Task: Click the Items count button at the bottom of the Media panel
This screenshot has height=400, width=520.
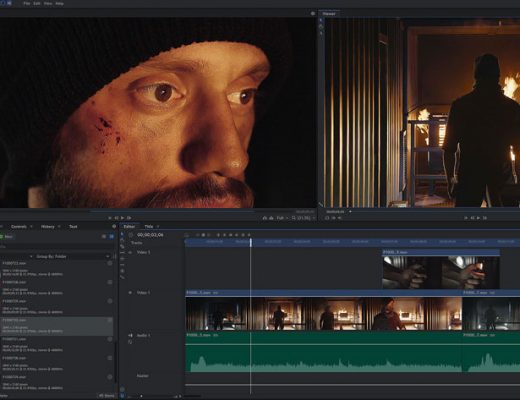Action: tap(107, 396)
